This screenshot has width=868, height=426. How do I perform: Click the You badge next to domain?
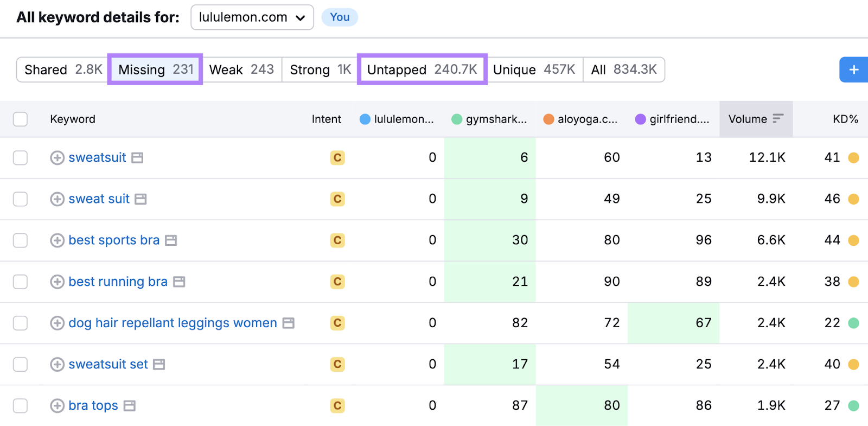tap(340, 17)
